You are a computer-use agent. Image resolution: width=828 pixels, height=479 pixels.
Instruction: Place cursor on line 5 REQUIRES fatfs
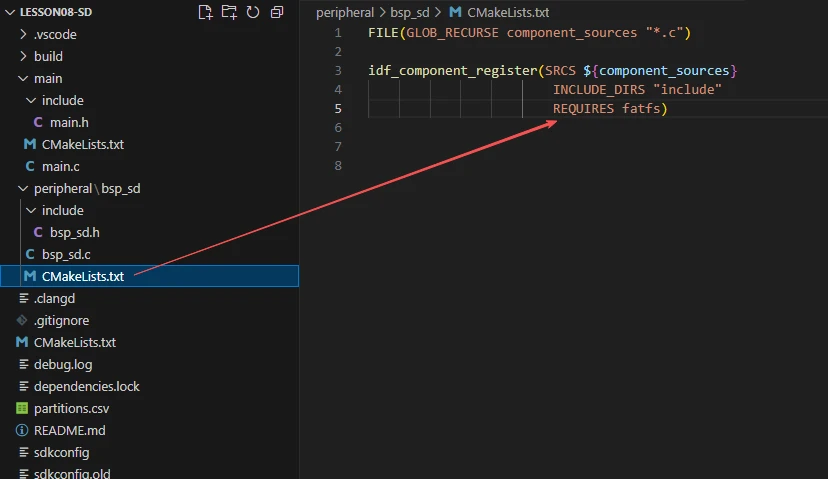(x=610, y=109)
